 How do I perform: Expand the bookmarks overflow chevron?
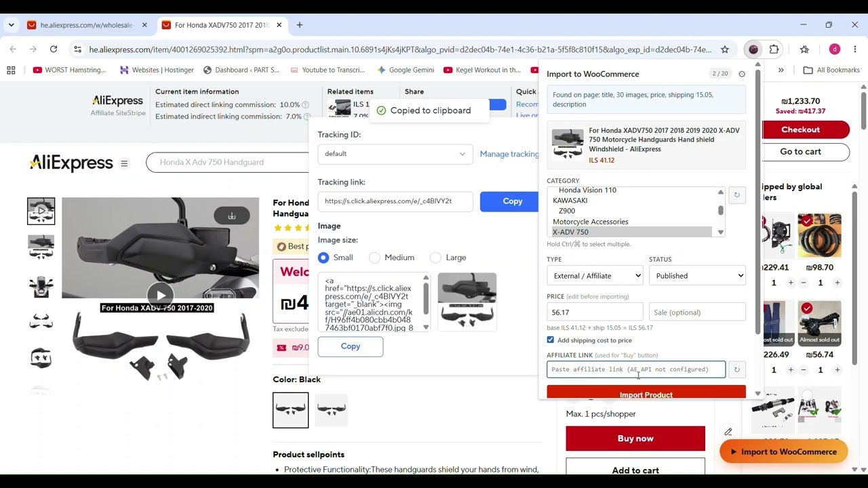pyautogui.click(x=781, y=70)
